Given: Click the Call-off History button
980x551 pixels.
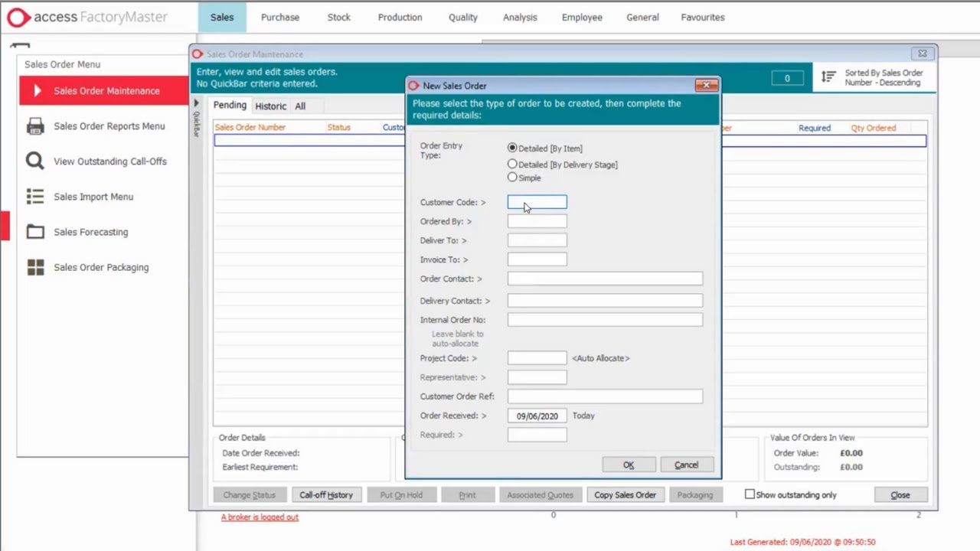Looking at the screenshot, I should tap(326, 494).
